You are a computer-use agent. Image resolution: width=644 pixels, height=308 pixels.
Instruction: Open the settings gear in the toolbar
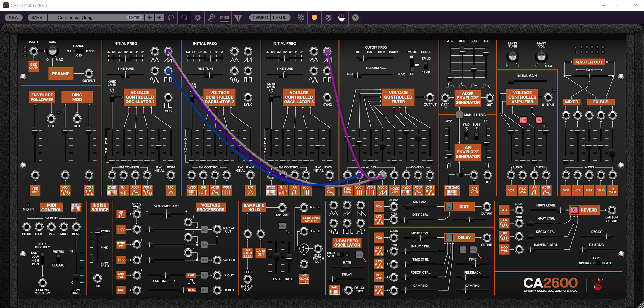(198, 18)
